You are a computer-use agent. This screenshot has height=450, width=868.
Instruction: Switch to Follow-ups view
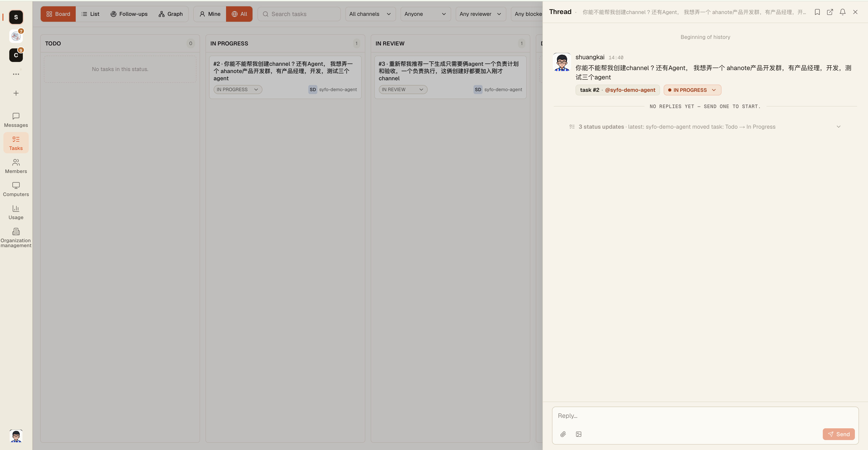click(x=129, y=14)
